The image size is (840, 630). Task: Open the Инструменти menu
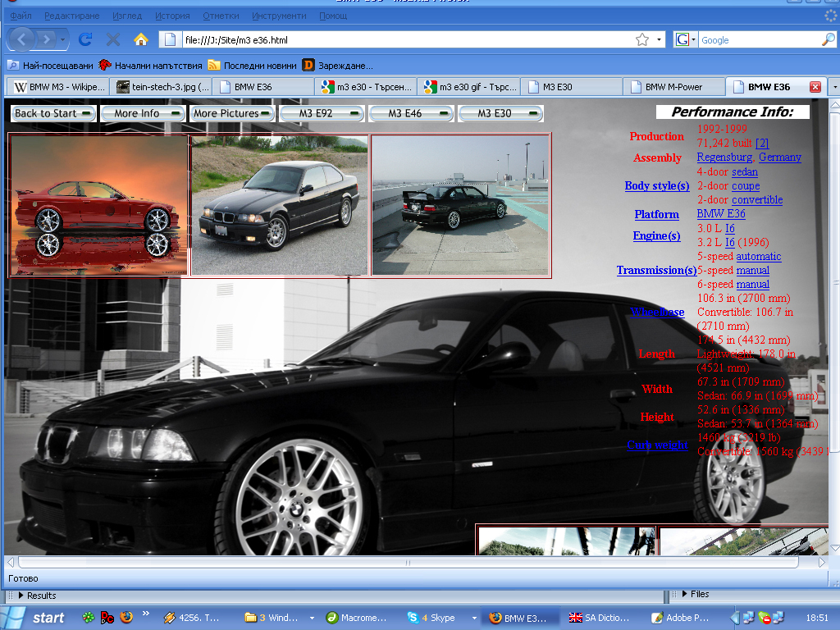279,16
